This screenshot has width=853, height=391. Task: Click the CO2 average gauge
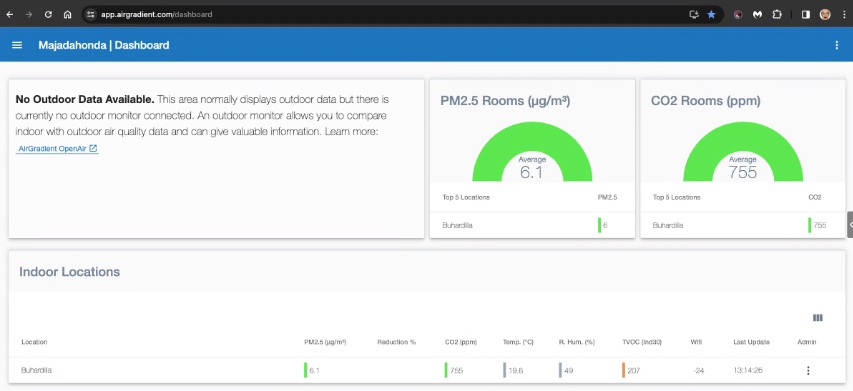743,151
